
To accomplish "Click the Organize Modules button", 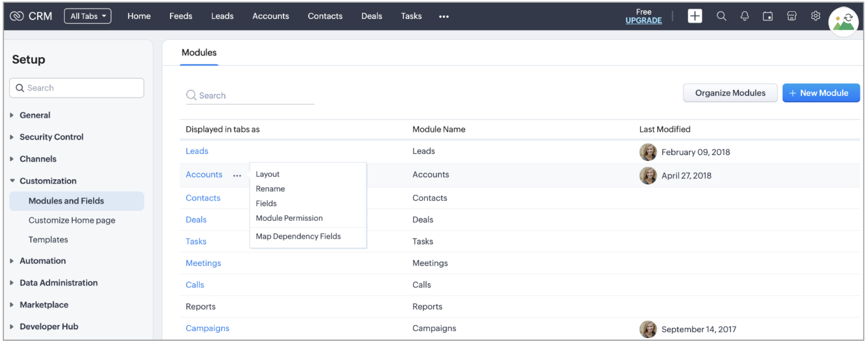I will 730,93.
